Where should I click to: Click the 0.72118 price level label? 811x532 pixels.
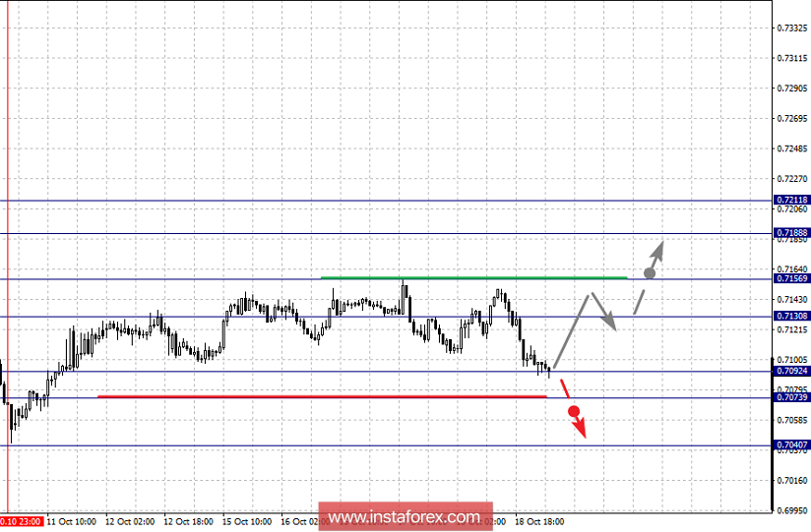tap(792, 200)
